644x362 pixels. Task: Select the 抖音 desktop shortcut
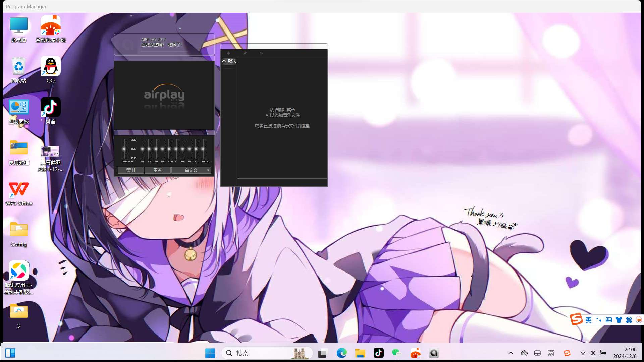pyautogui.click(x=51, y=111)
